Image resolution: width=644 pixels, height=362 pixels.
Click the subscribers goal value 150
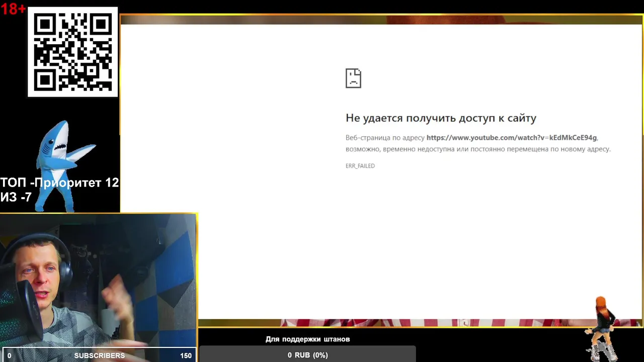tap(186, 355)
